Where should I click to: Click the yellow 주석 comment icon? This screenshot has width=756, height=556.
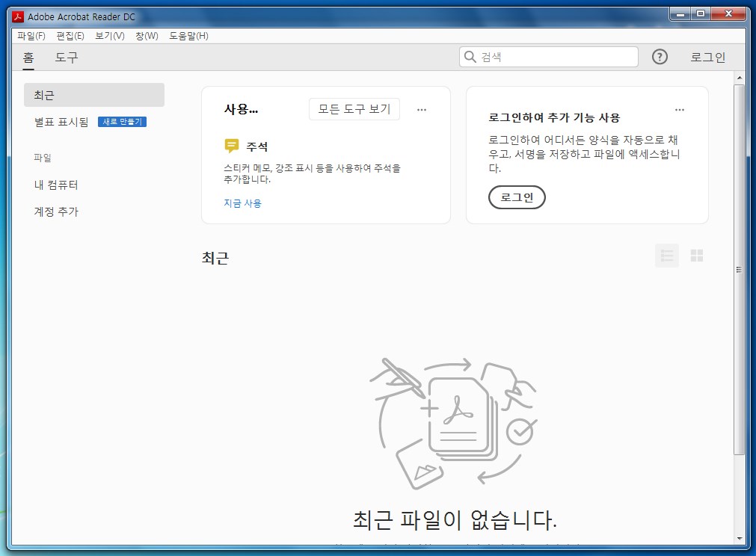[x=231, y=146]
